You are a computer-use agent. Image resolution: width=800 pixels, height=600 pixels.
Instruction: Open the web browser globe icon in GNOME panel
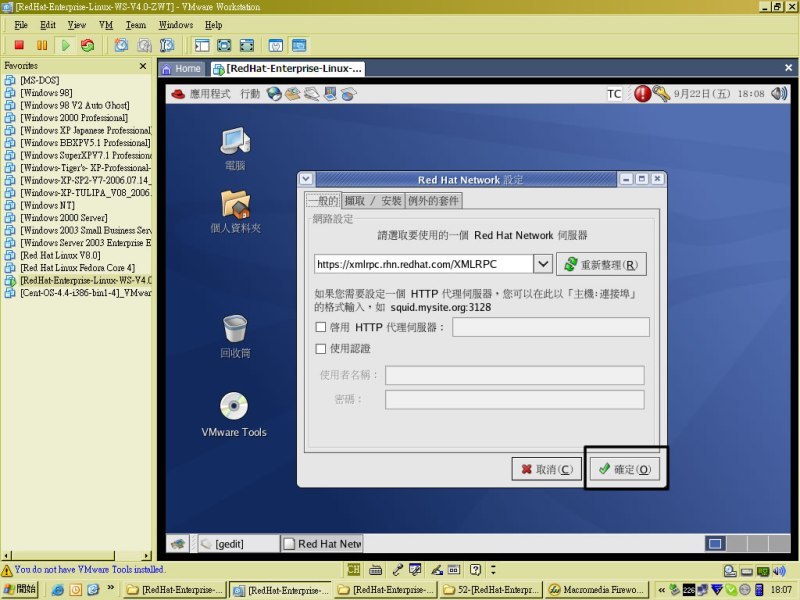coord(274,94)
